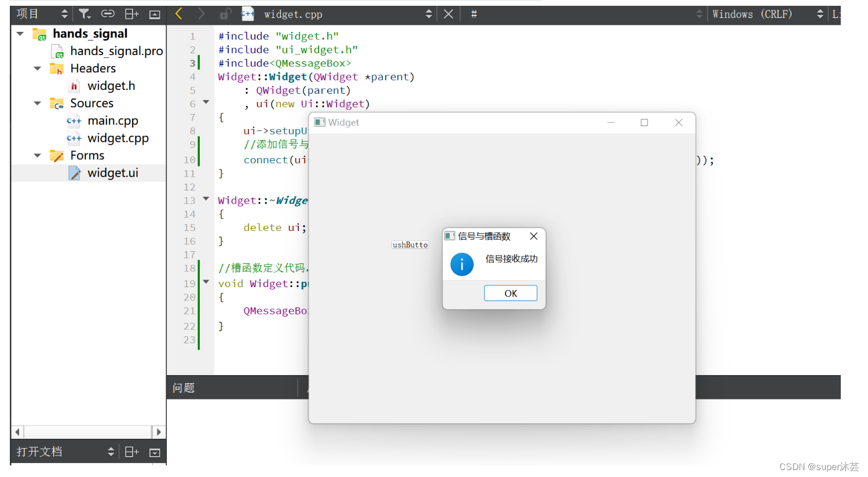The width and height of the screenshot is (868, 477).
Task: Click the C++ file icon beside widget.cpp in editor bar
Action: (x=248, y=14)
